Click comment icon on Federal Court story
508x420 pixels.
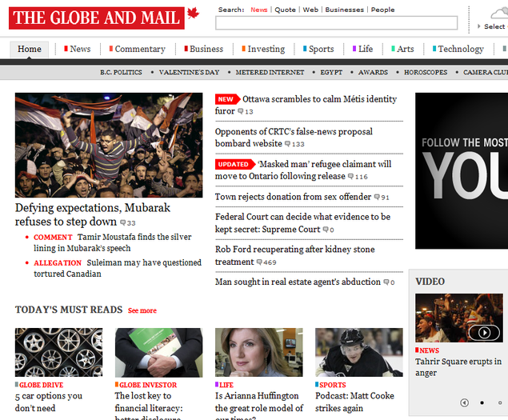[x=326, y=230]
